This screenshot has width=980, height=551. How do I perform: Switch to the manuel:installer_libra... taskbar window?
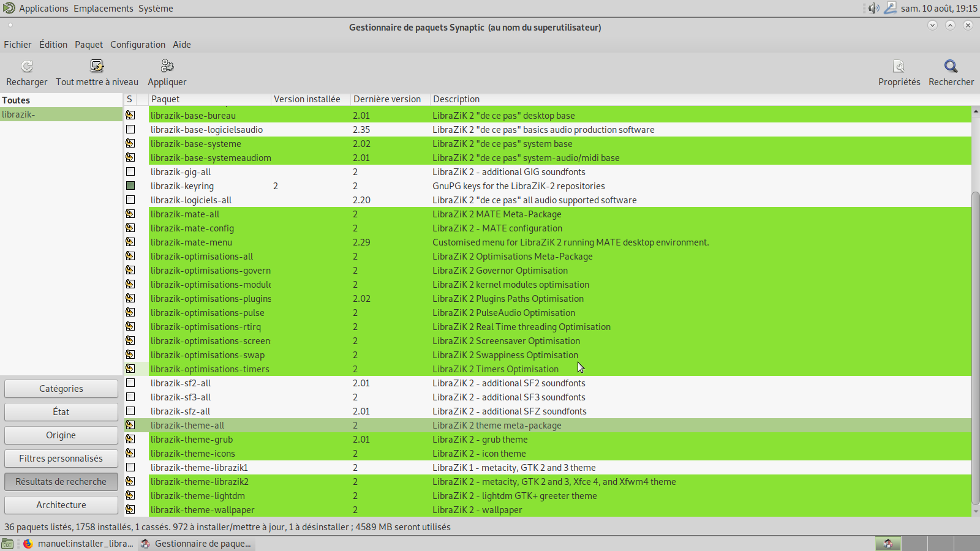pyautogui.click(x=78, y=544)
